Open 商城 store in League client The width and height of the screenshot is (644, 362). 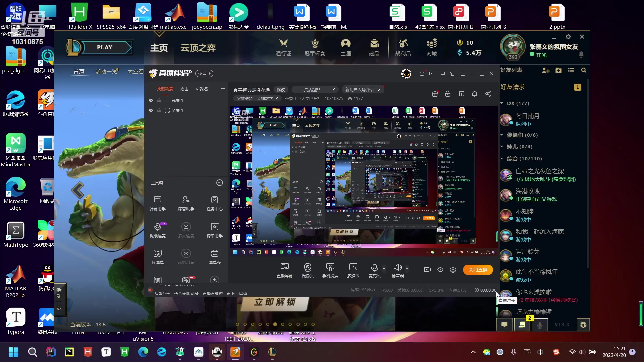coord(432,47)
